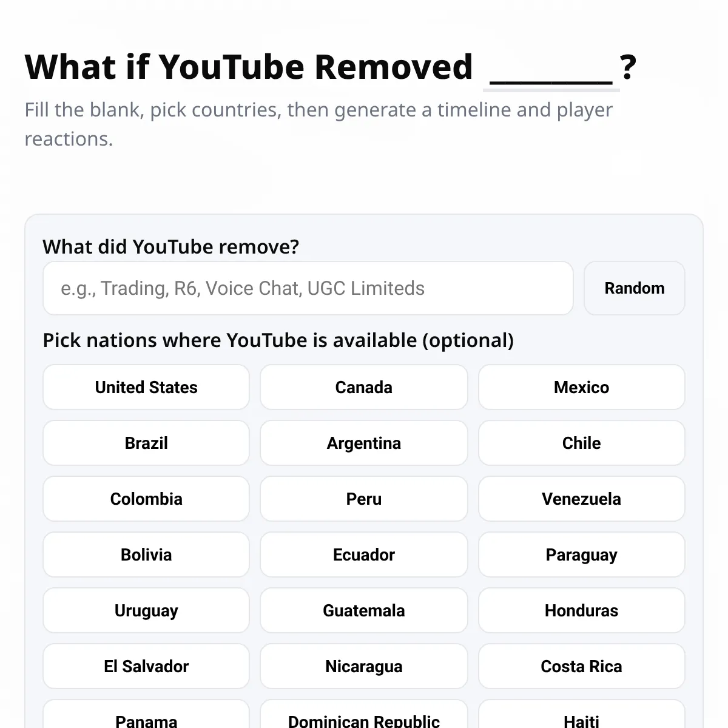The width and height of the screenshot is (728, 728).
Task: Pick Brazil from the nations list
Action: 146,443
